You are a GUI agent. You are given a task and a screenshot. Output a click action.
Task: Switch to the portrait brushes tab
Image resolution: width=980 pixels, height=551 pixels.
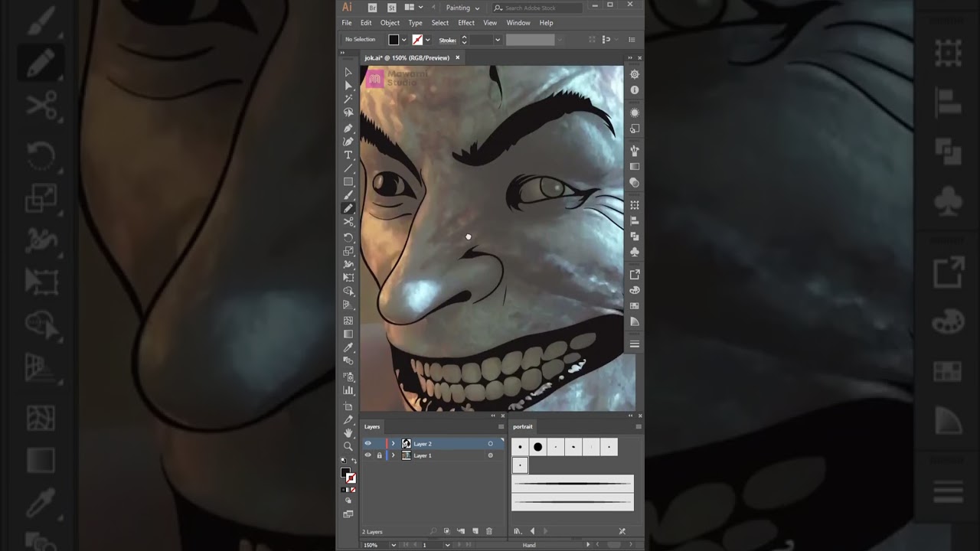(x=523, y=426)
